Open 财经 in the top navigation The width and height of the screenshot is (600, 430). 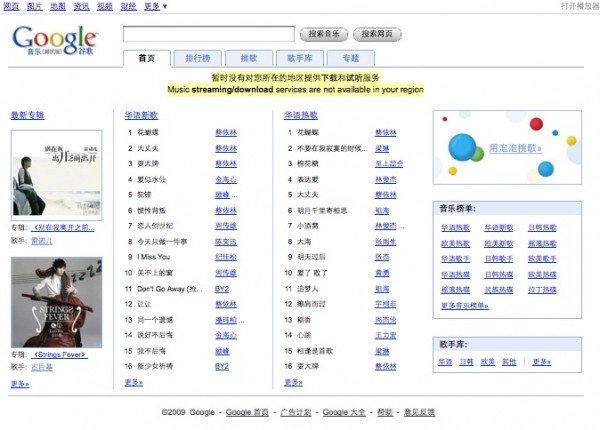[x=129, y=6]
